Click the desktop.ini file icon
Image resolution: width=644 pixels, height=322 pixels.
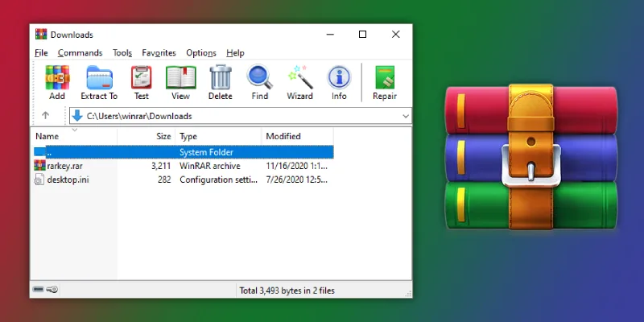pos(39,180)
